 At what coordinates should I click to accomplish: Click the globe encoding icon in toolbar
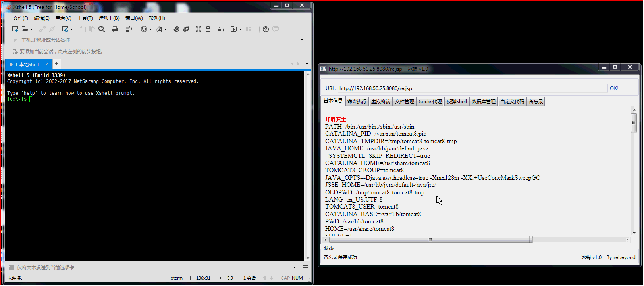(144, 29)
